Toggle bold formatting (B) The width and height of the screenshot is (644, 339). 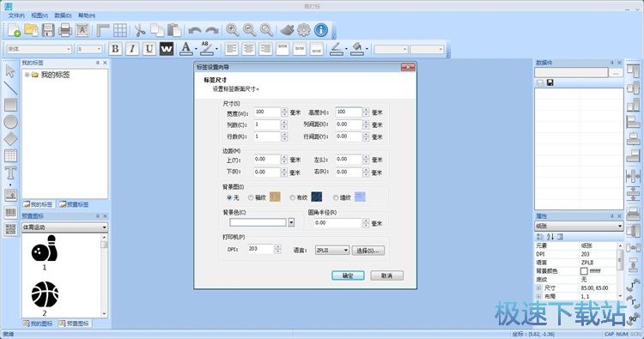115,49
